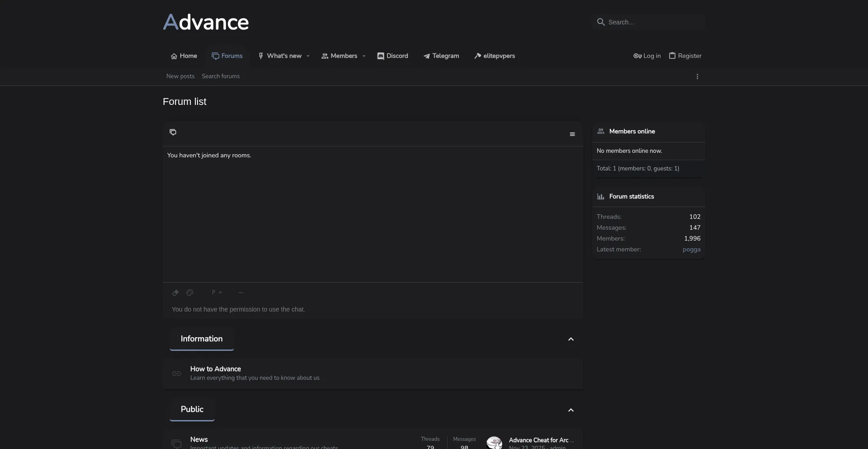
Task: Open the Information category heading
Action: [x=202, y=339]
